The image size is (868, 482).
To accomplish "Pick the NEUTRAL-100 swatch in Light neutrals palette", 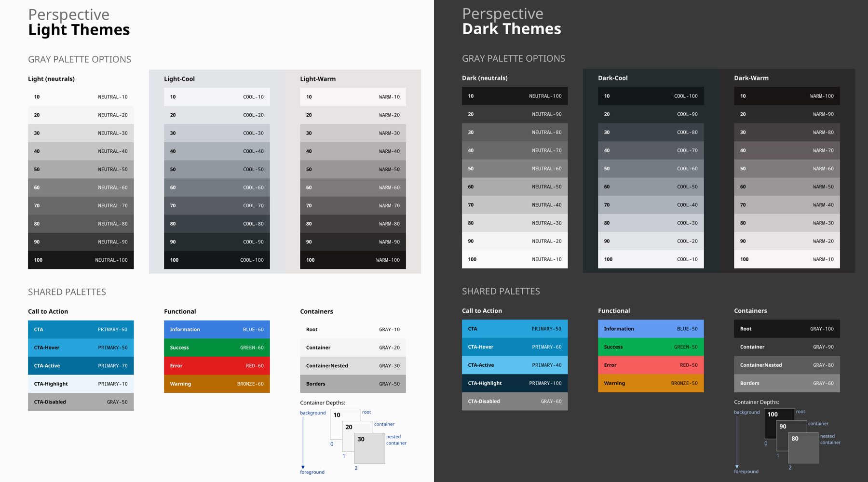I will click(x=81, y=260).
